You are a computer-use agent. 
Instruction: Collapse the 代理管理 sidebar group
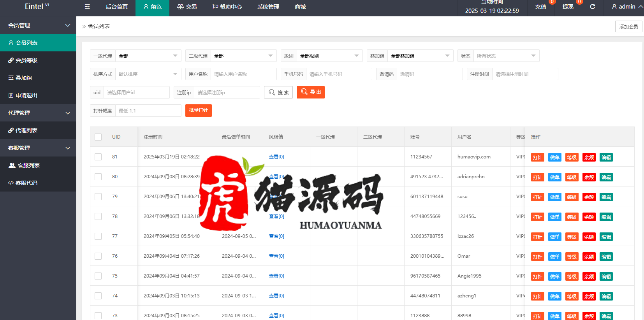click(38, 113)
